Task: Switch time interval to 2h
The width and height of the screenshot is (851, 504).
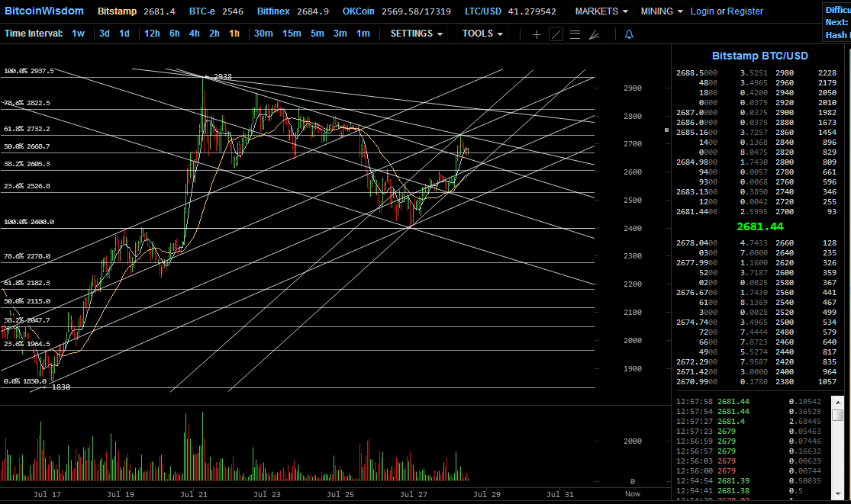Action: point(214,34)
